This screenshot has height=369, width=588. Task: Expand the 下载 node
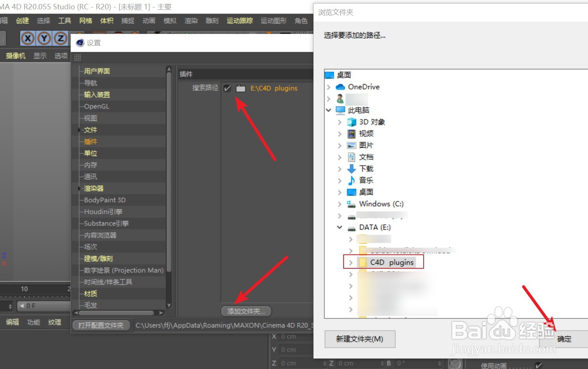point(339,169)
